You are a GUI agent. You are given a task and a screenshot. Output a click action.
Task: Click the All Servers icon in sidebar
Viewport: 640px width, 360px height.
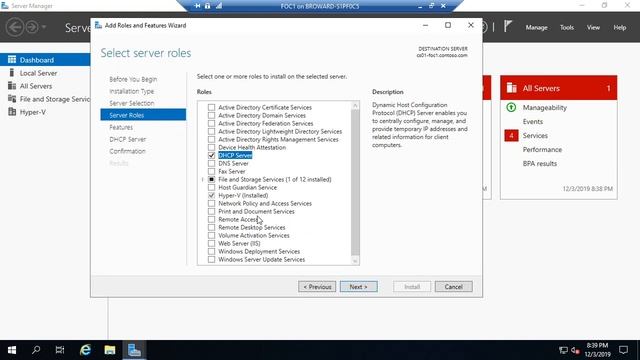click(12, 86)
